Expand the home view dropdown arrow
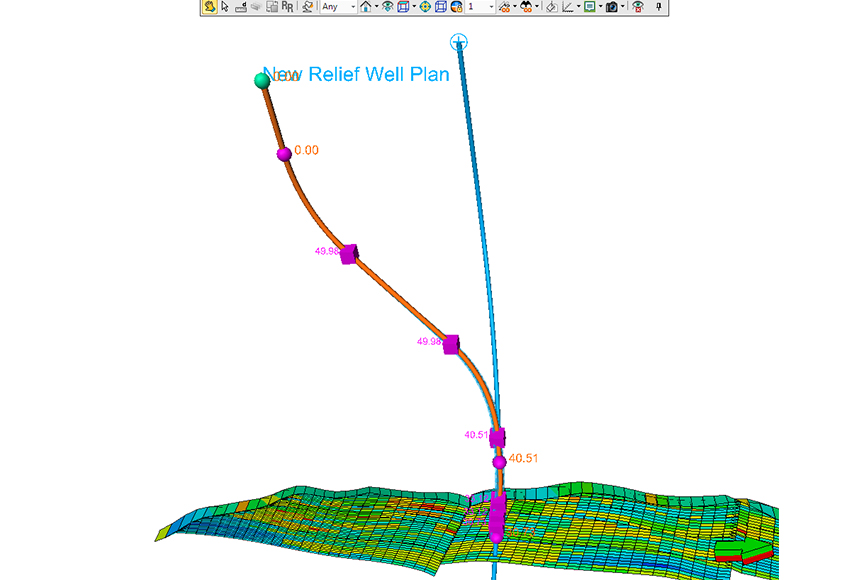 376,6
